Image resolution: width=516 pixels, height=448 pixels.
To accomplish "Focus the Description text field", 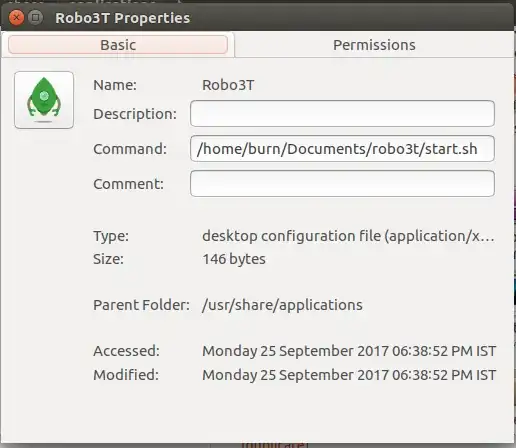I will (x=342, y=114).
